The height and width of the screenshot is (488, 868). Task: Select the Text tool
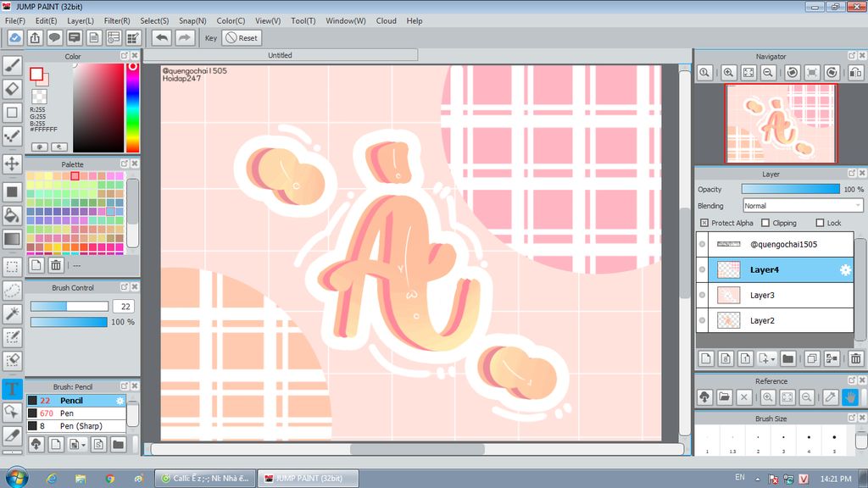coord(12,388)
